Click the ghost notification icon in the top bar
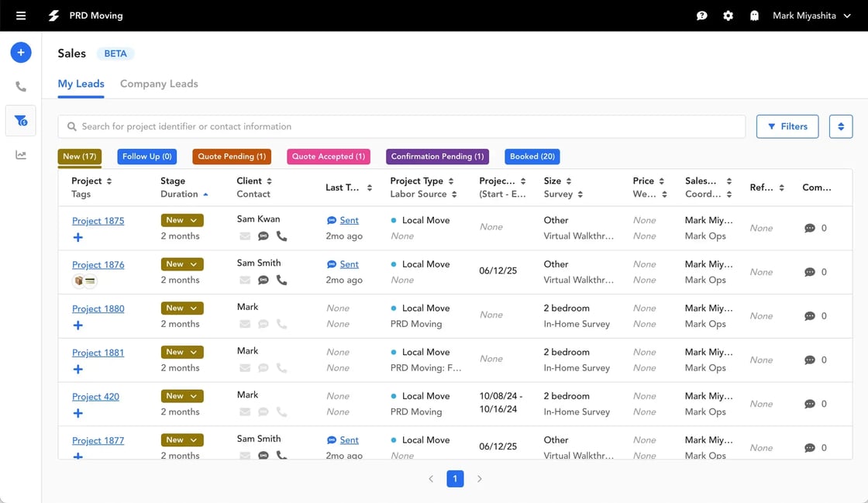Screen dimensions: 868x503 click(754, 15)
